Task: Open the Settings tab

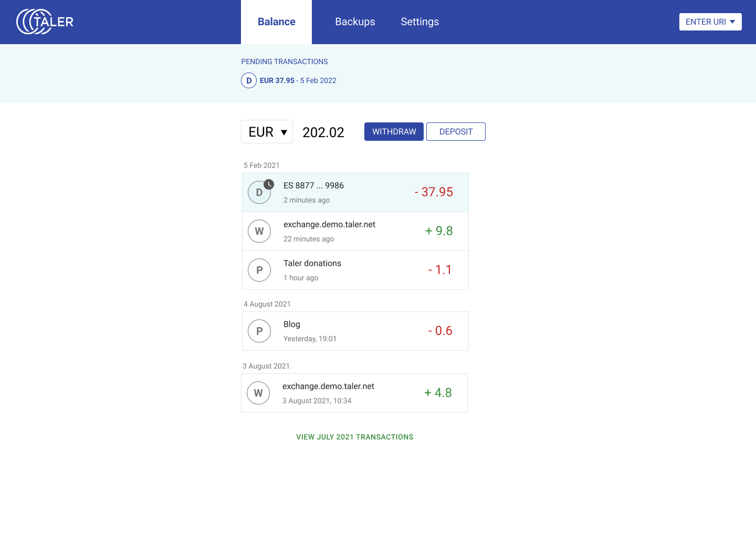Action: (419, 22)
